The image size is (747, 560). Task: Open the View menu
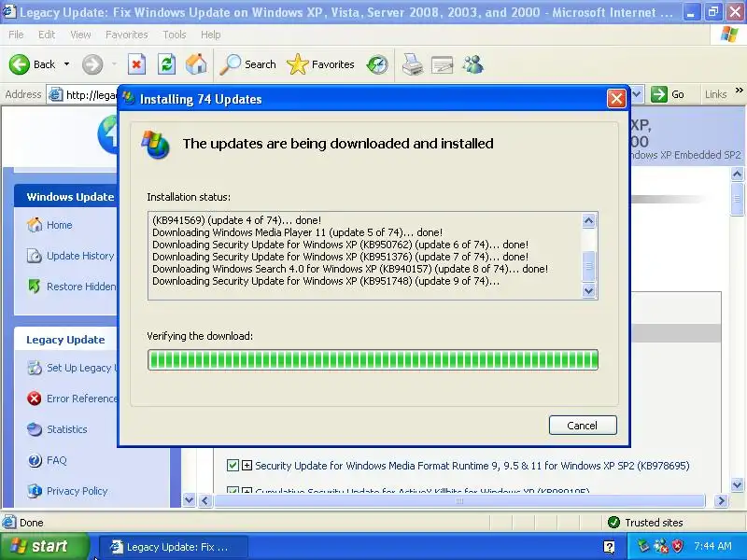[80, 35]
